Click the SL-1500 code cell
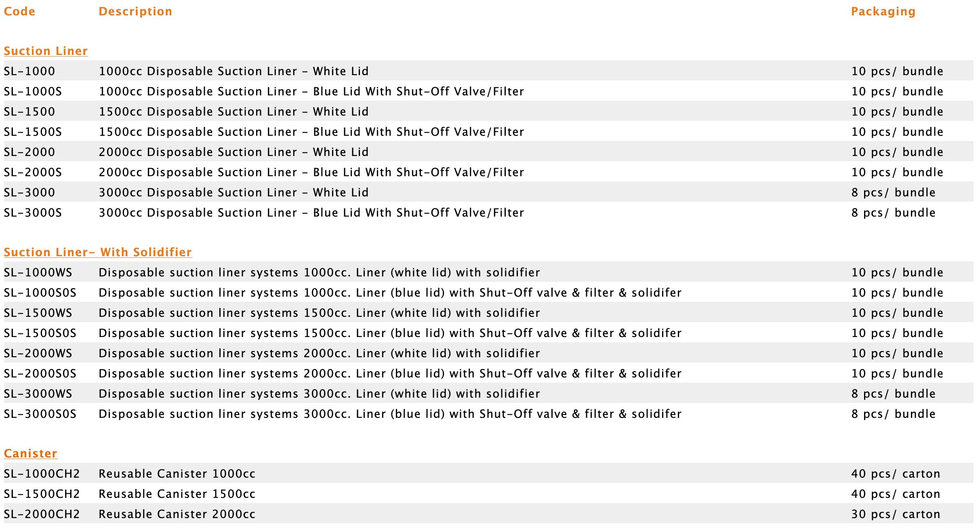This screenshot has height=531, width=980. point(29,112)
